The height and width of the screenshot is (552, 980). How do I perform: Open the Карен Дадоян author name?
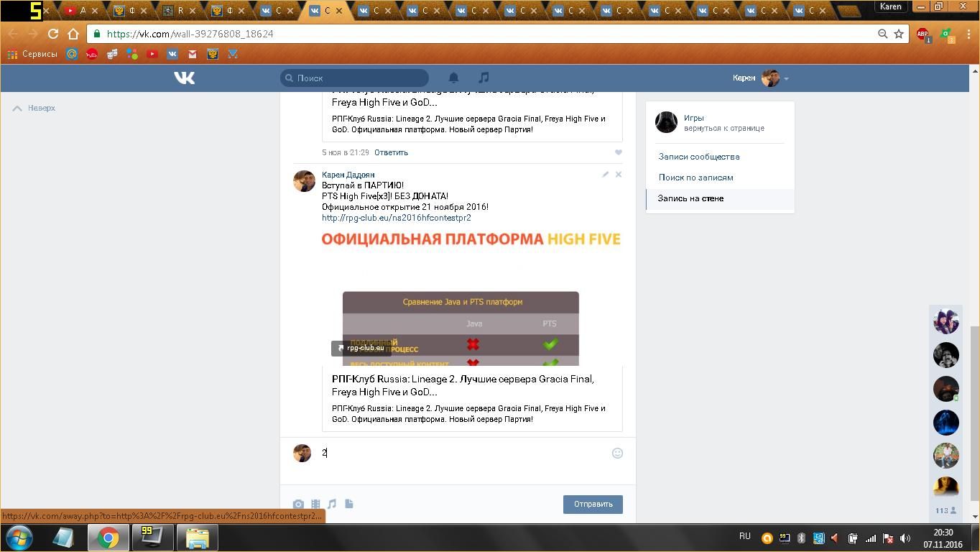click(x=348, y=175)
